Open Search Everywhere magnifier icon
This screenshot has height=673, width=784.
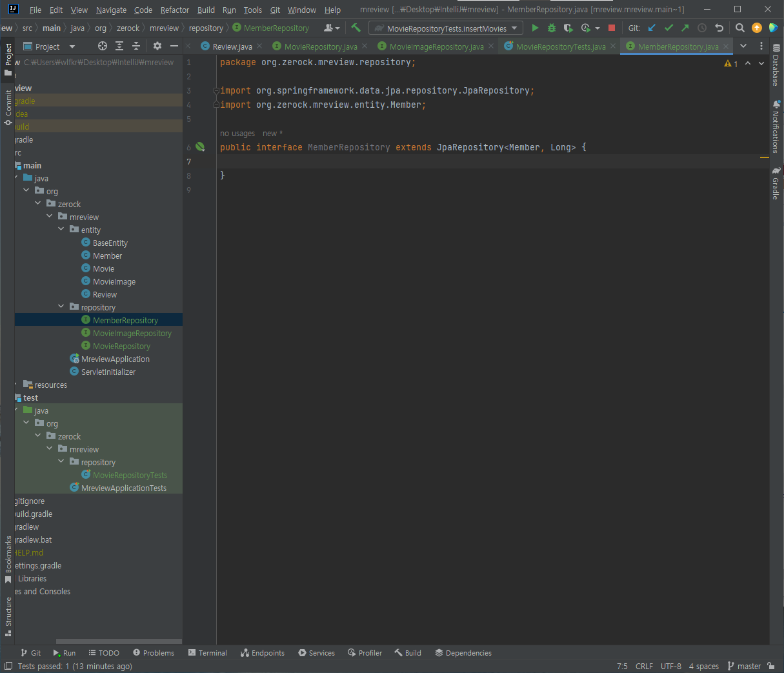coord(740,28)
